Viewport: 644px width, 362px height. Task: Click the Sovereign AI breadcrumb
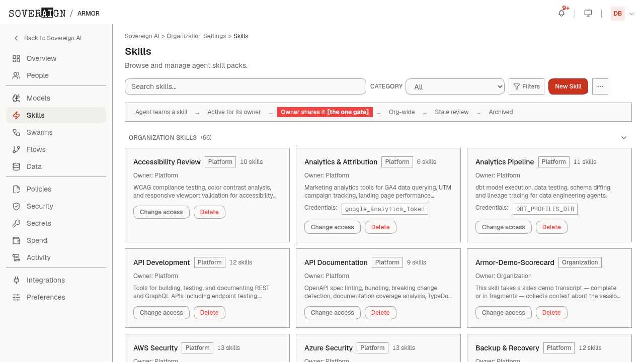tap(142, 36)
